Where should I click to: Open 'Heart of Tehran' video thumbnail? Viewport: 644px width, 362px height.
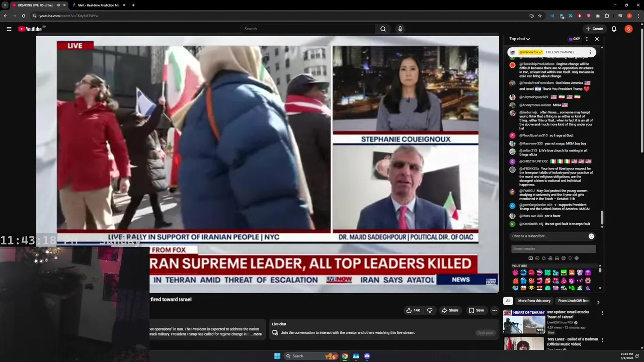pyautogui.click(x=524, y=321)
